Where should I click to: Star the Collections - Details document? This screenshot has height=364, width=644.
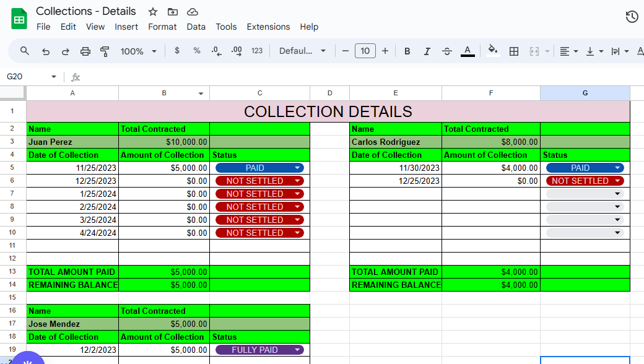(153, 12)
